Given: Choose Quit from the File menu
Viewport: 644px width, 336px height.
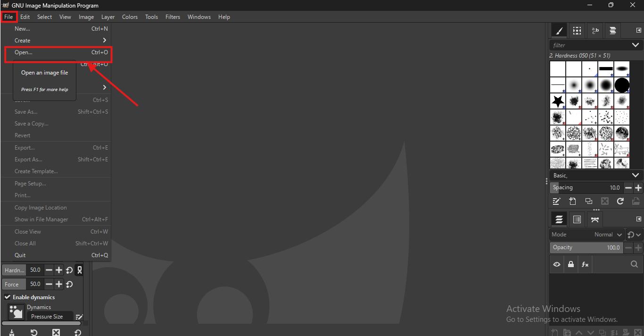Looking at the screenshot, I should click(x=56, y=255).
